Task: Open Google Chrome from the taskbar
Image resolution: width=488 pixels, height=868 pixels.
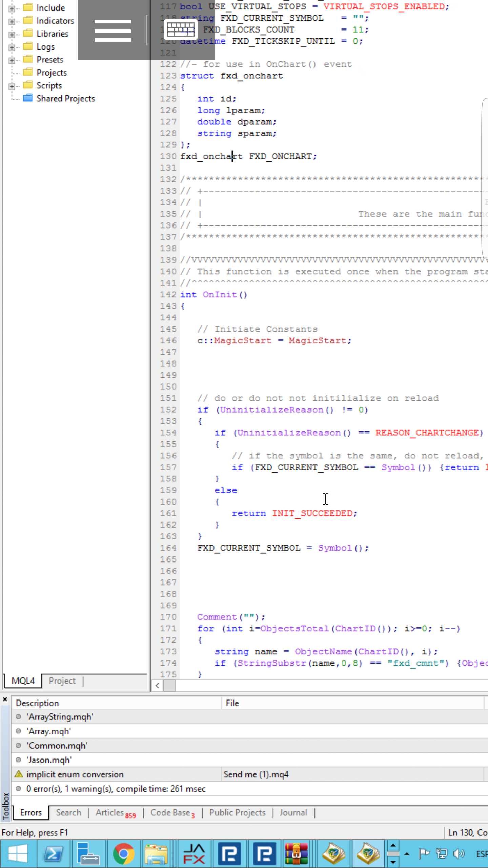Action: 124,853
